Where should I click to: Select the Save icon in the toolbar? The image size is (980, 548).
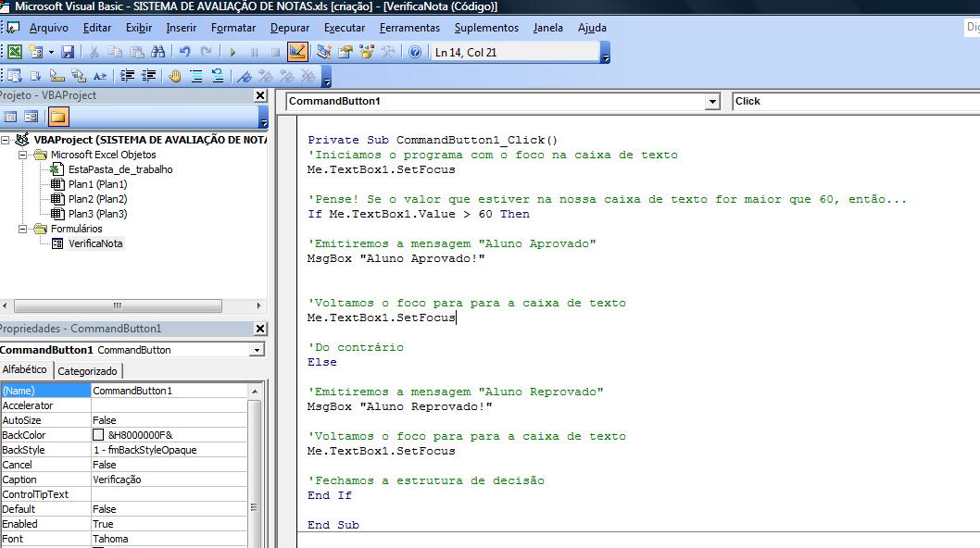click(x=68, y=52)
